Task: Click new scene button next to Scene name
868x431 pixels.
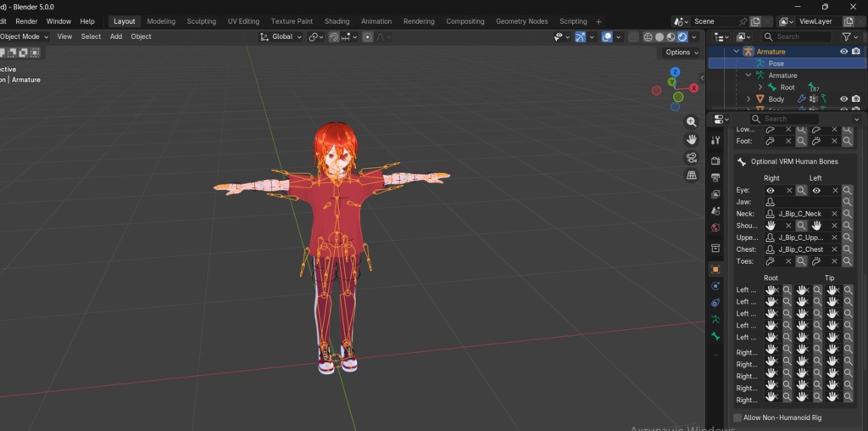Action: [x=755, y=21]
